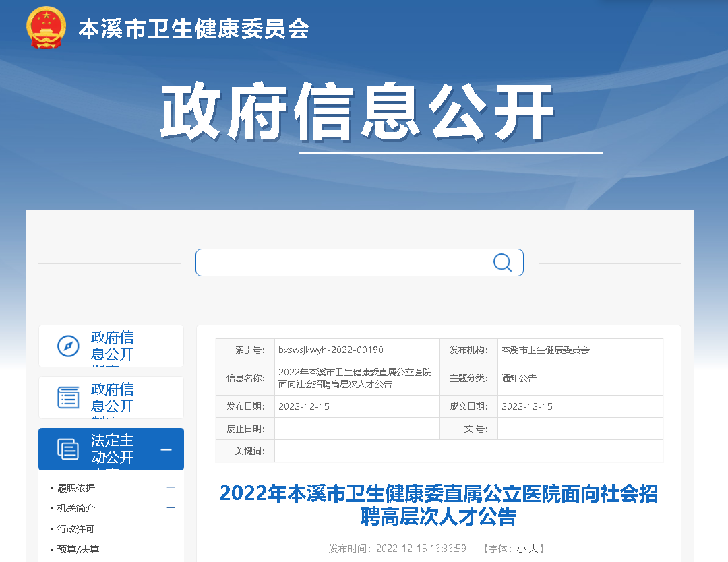Set font size to 小
The width and height of the screenshot is (728, 562).
[x=521, y=549]
